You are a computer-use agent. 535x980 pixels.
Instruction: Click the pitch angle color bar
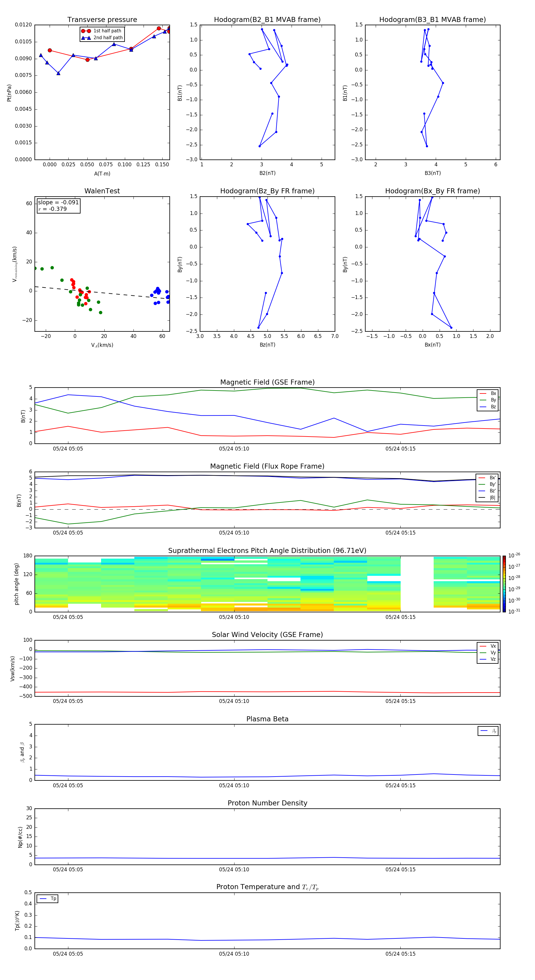click(x=504, y=584)
